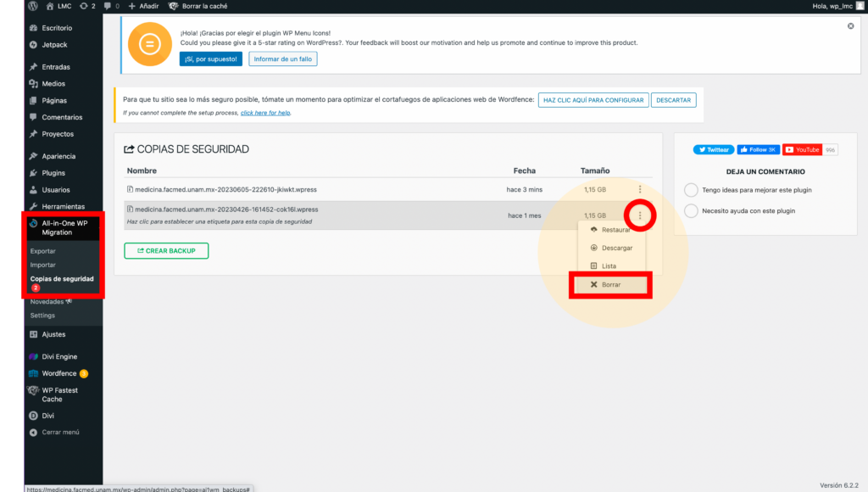Open three-dots menu for 20230605 backup
868x492 pixels.
point(640,189)
